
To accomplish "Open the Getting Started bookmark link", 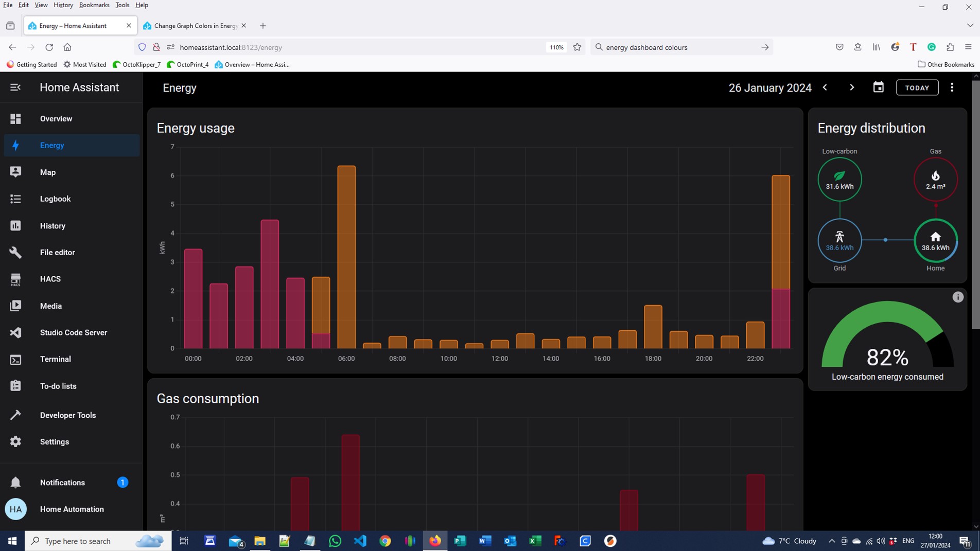I will click(31, 64).
